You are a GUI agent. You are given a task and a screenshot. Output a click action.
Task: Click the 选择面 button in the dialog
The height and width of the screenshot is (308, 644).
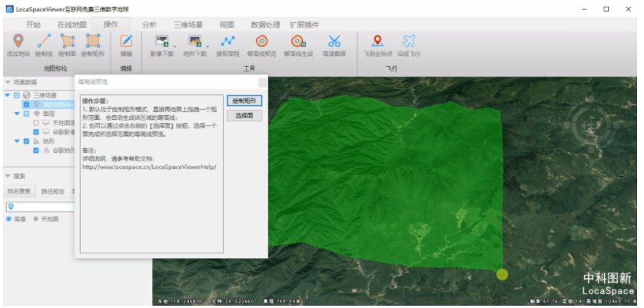[x=244, y=116]
